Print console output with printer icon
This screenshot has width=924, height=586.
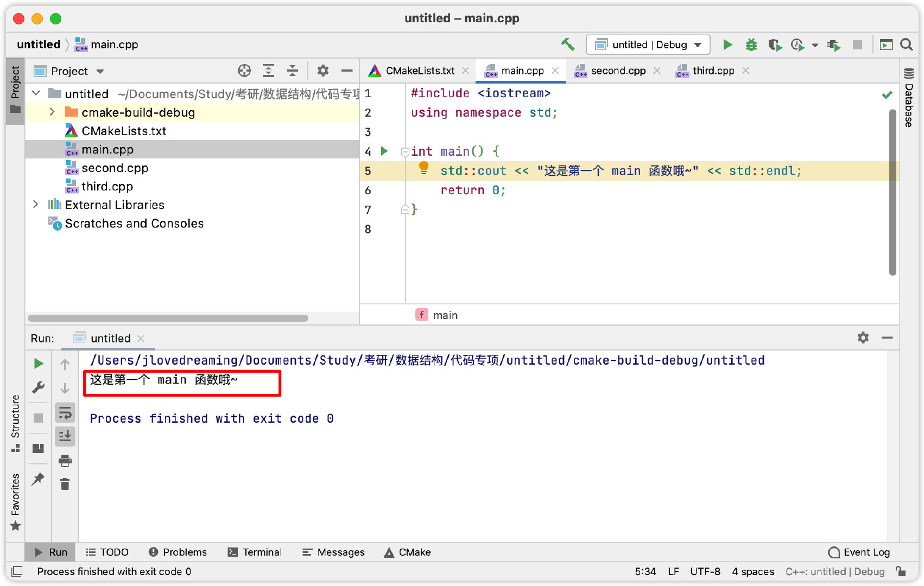[x=65, y=460]
